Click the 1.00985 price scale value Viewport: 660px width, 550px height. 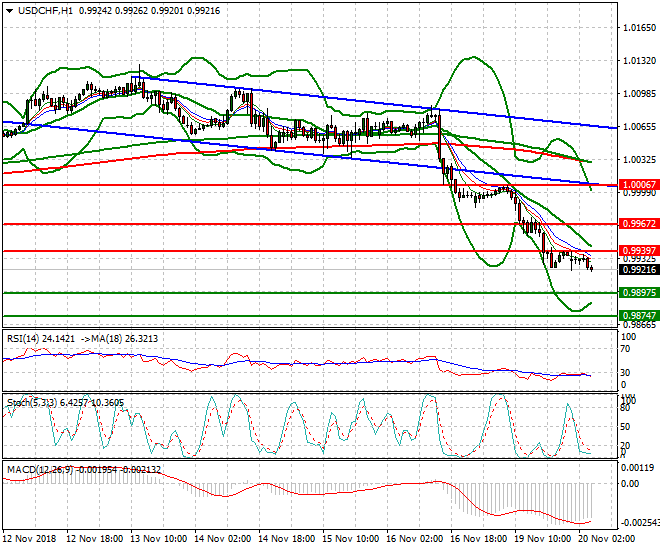point(639,94)
